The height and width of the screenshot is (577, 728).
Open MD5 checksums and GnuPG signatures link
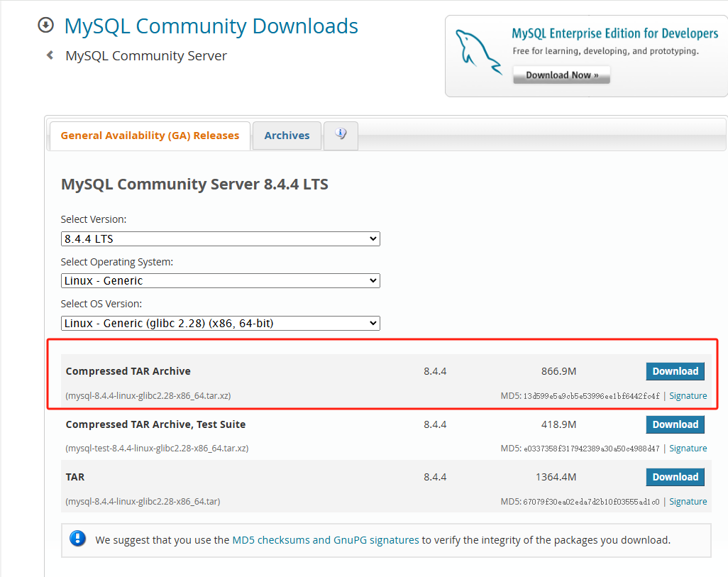326,540
